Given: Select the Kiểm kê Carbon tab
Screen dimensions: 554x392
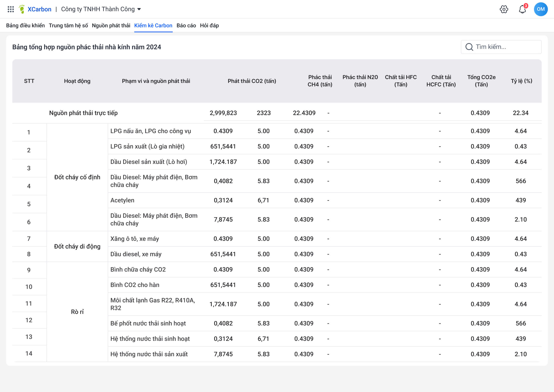Looking at the screenshot, I should pos(153,26).
